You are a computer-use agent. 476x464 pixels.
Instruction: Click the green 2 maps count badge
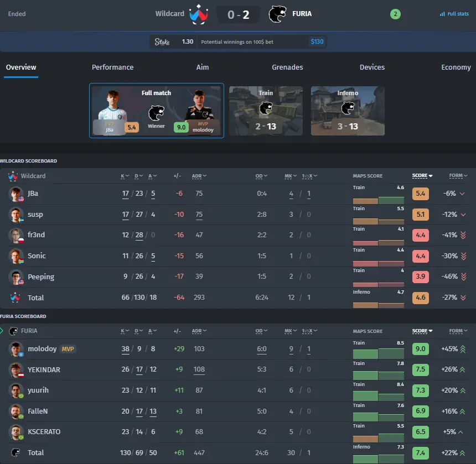coord(395,14)
